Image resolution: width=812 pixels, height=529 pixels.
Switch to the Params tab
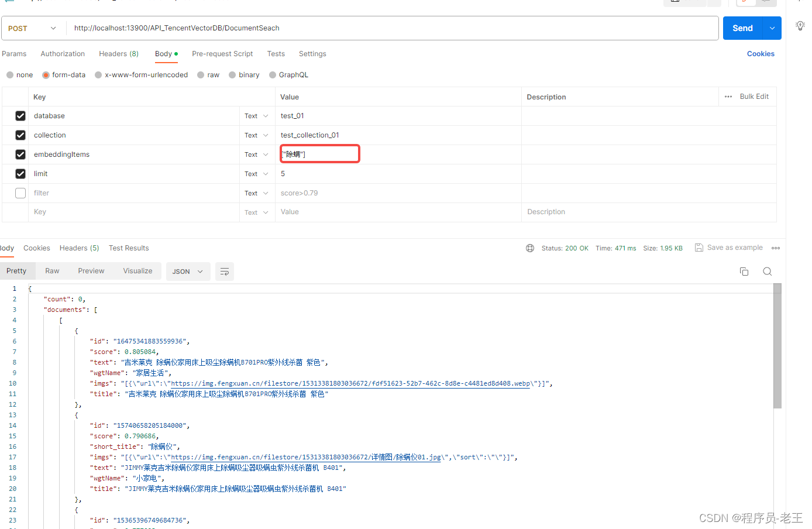(14, 54)
